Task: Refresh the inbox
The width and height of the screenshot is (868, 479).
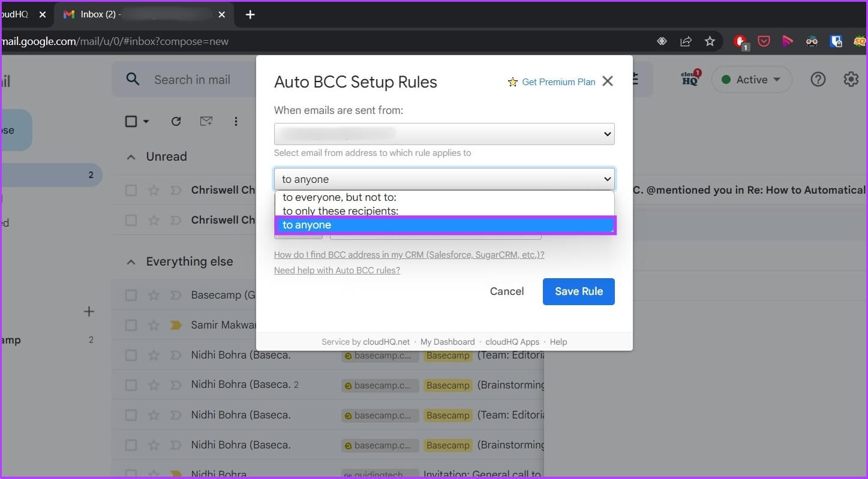Action: 176,121
